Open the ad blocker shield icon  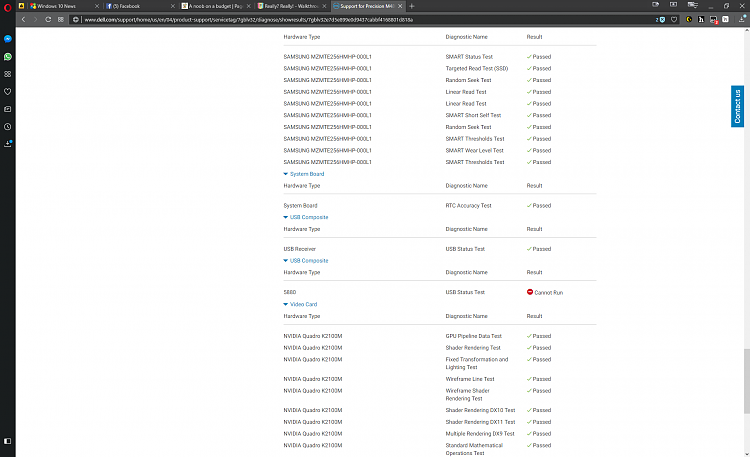pos(661,20)
